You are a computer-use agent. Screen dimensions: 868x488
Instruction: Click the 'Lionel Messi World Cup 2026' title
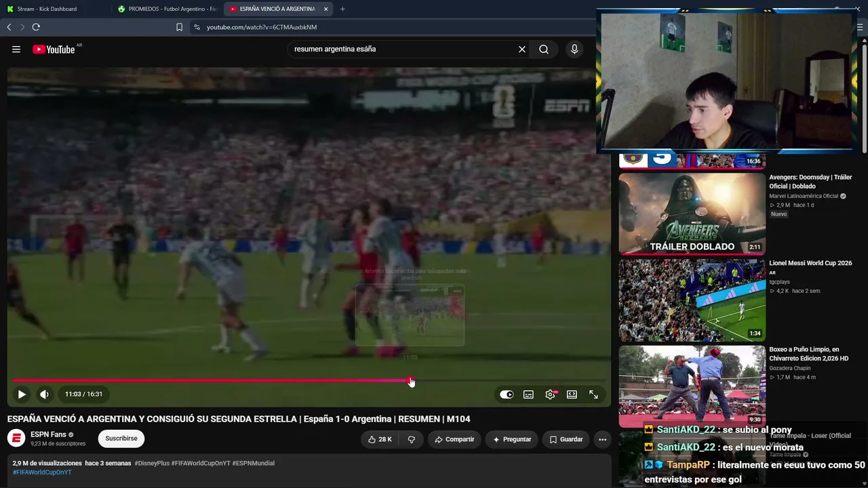(810, 263)
